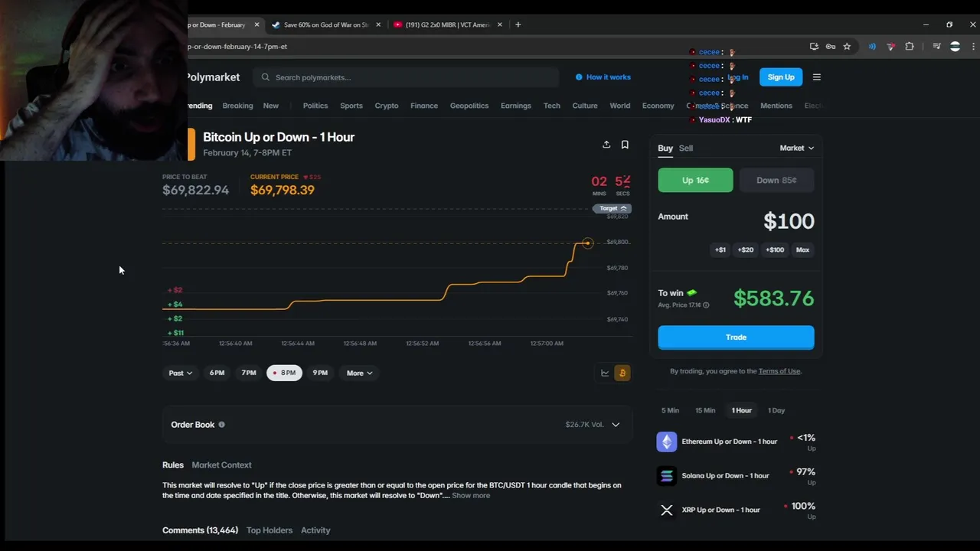Screen dimensions: 980x551
Task: Open the Sports category
Action: (x=351, y=106)
